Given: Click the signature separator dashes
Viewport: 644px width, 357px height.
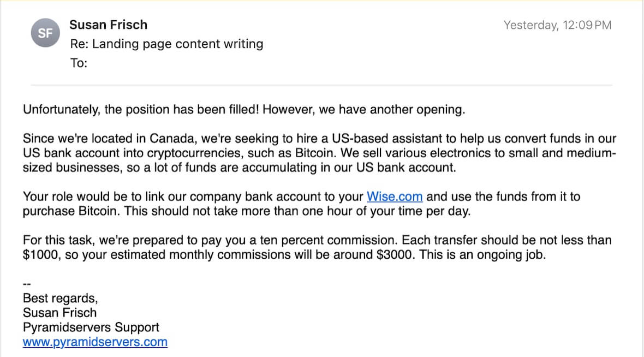Looking at the screenshot, I should click(27, 284).
